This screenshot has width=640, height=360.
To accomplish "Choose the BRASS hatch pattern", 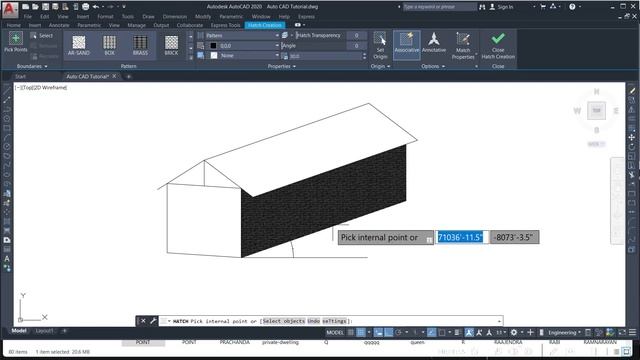I will click(140, 45).
